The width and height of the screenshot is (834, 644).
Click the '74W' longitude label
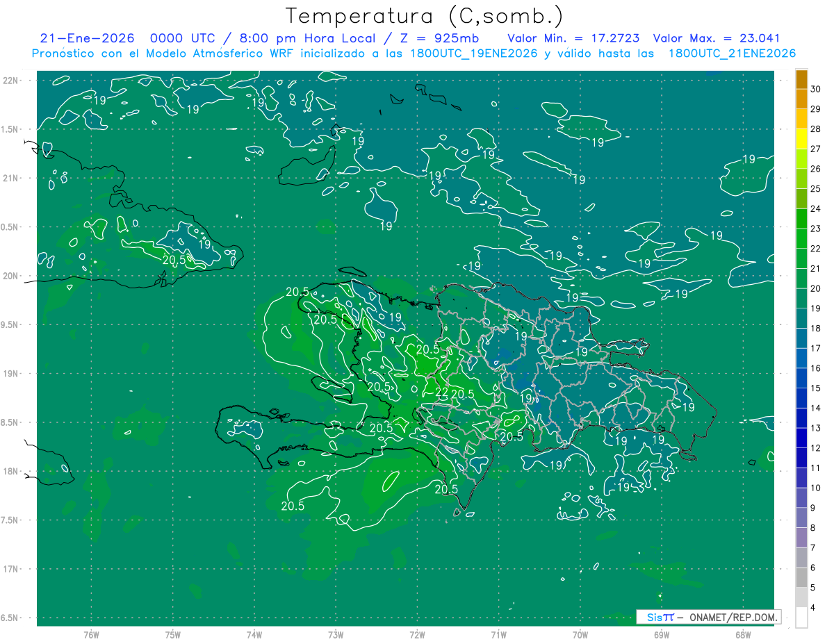click(254, 634)
